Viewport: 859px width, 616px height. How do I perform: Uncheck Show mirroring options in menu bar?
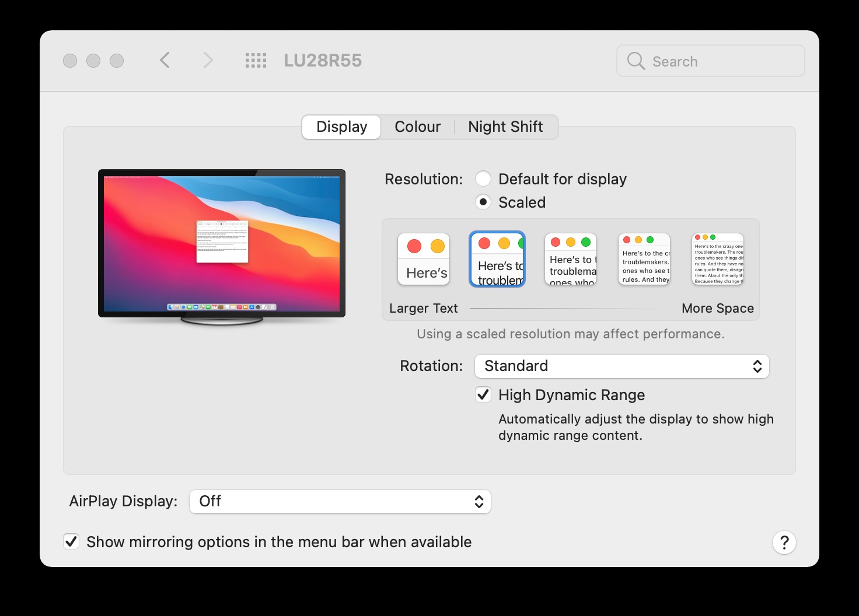coord(71,542)
